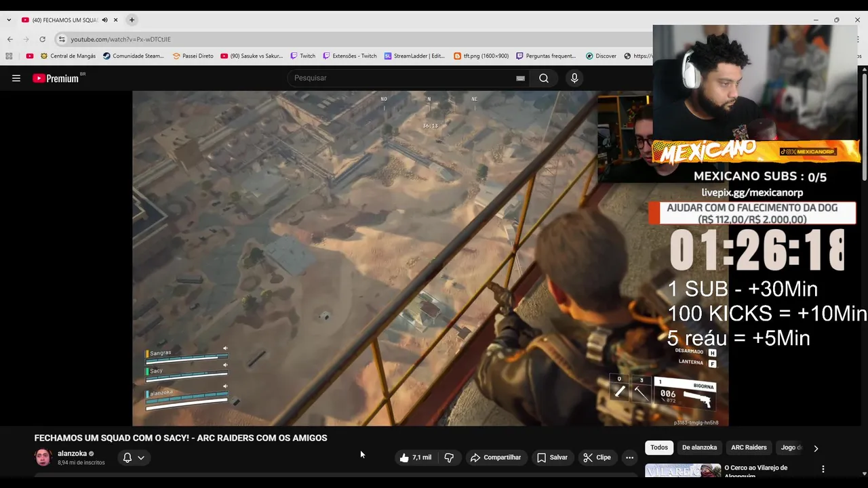
Task: Select the ARC Raiders filter chip
Action: click(x=749, y=447)
